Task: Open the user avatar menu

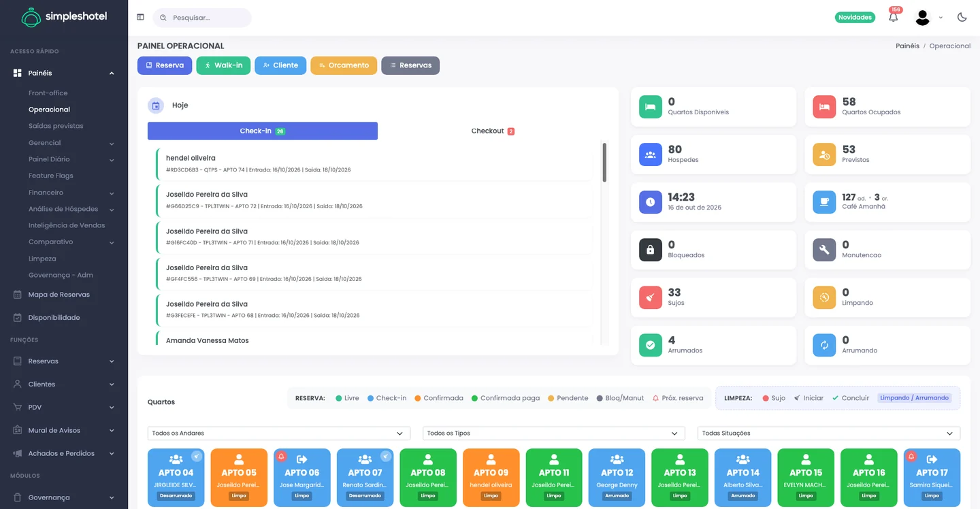Action: [923, 18]
